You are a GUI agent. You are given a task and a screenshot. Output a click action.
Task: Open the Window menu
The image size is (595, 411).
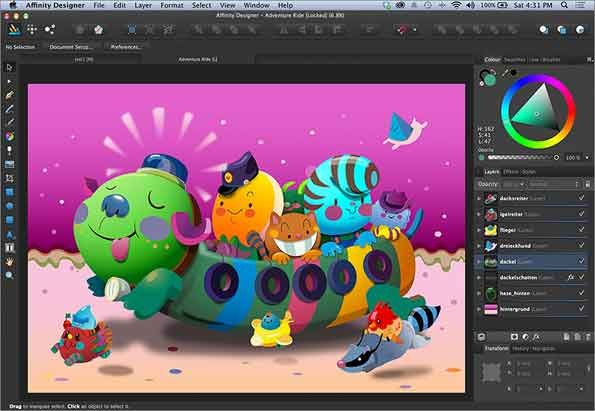click(256, 5)
